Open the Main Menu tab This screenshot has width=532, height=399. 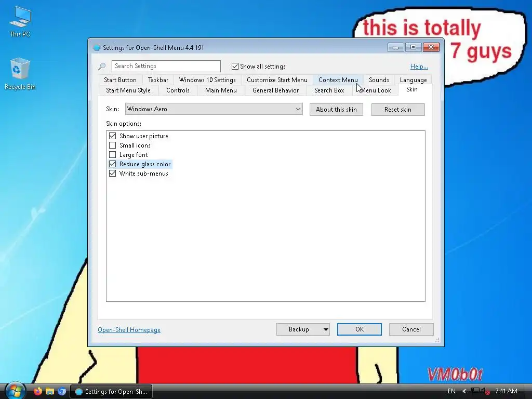pos(221,90)
